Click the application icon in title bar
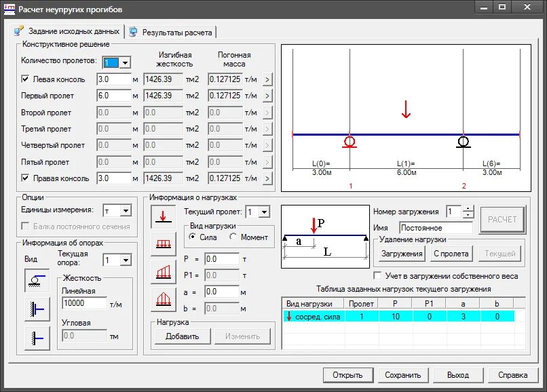The width and height of the screenshot is (547, 392). 10,9
